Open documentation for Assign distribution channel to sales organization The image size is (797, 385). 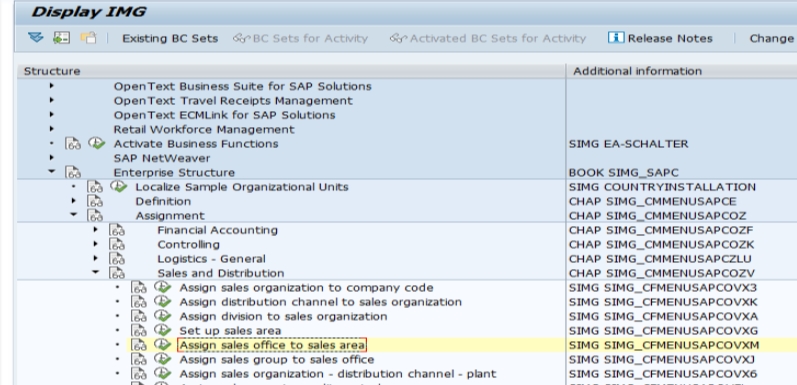[139, 302]
